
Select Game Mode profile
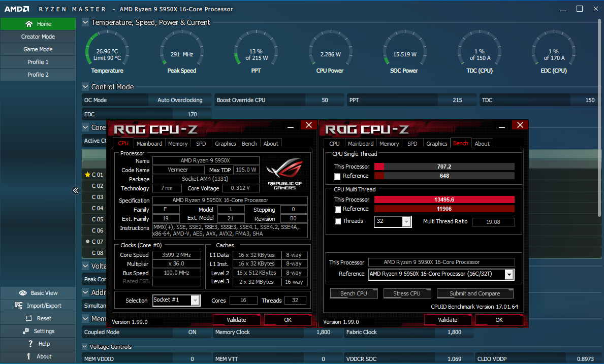[38, 49]
